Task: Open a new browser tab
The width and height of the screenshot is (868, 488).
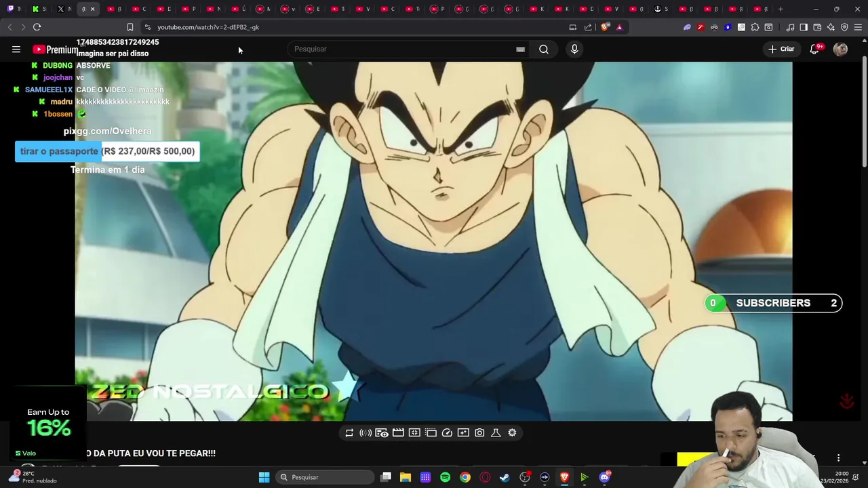Action: [x=781, y=9]
